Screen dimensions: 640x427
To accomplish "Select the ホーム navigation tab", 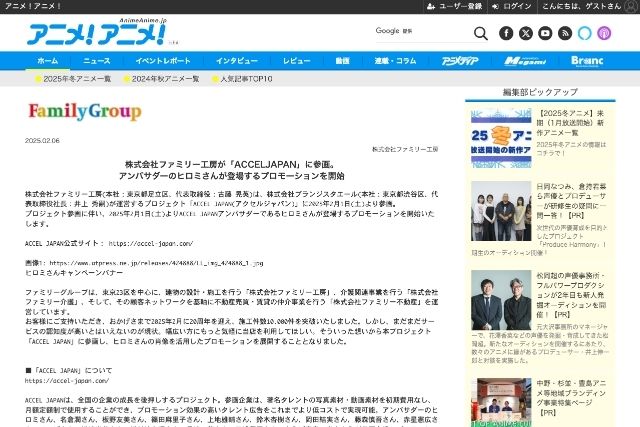I will pos(48,61).
